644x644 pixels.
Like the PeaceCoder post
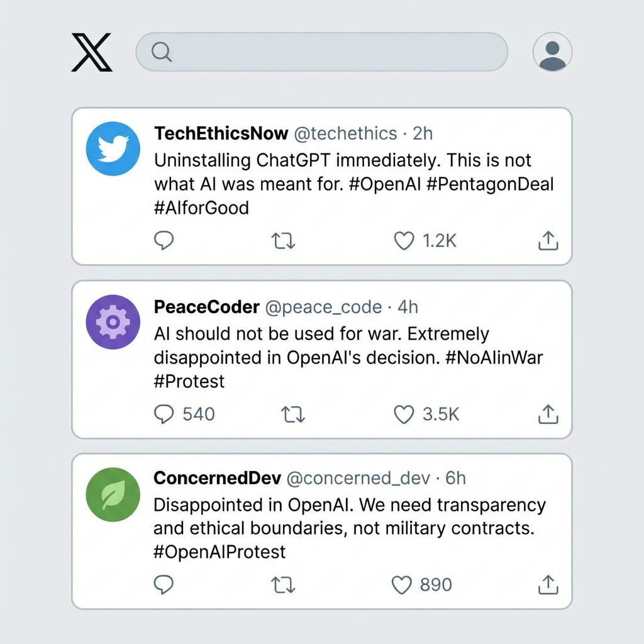tap(404, 414)
